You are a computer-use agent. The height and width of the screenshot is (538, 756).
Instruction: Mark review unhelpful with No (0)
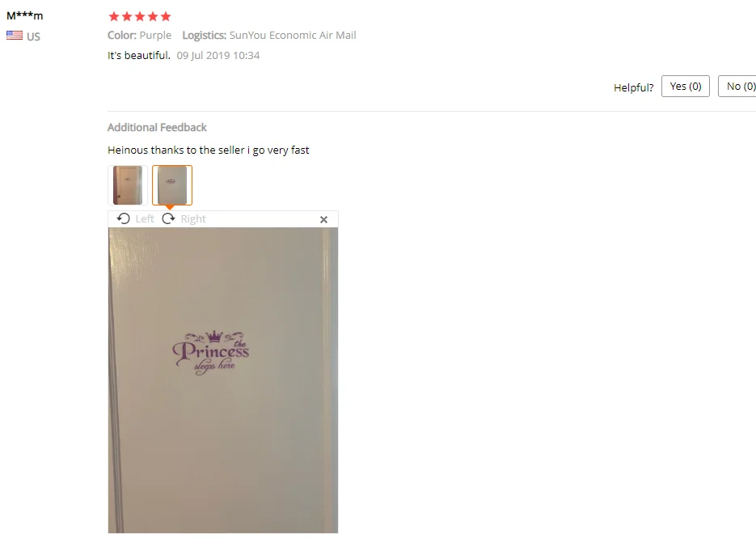point(738,87)
